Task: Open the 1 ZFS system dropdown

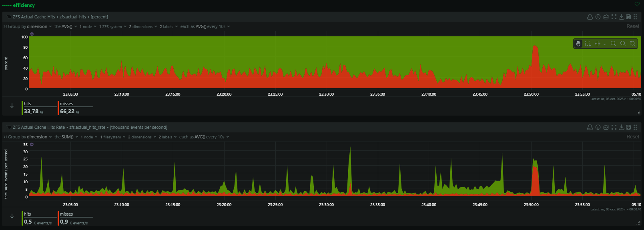Action: click(112, 26)
